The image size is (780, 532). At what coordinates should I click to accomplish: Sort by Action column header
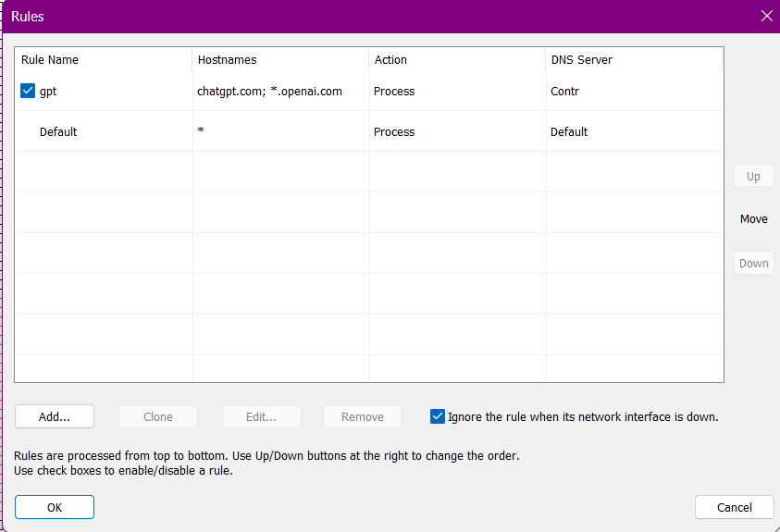click(x=457, y=59)
